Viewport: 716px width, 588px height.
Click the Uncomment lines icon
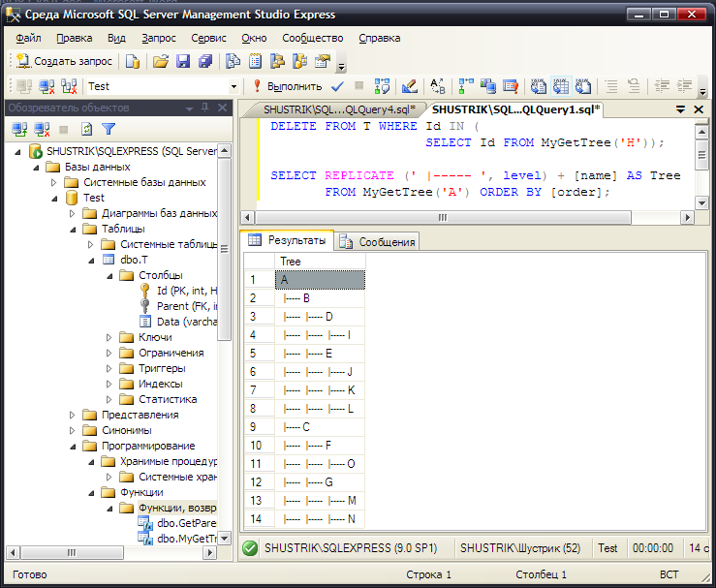pos(634,86)
